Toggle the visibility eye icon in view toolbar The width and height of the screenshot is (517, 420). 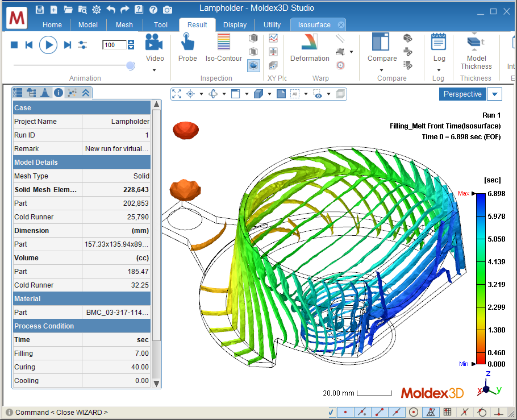tap(317, 94)
